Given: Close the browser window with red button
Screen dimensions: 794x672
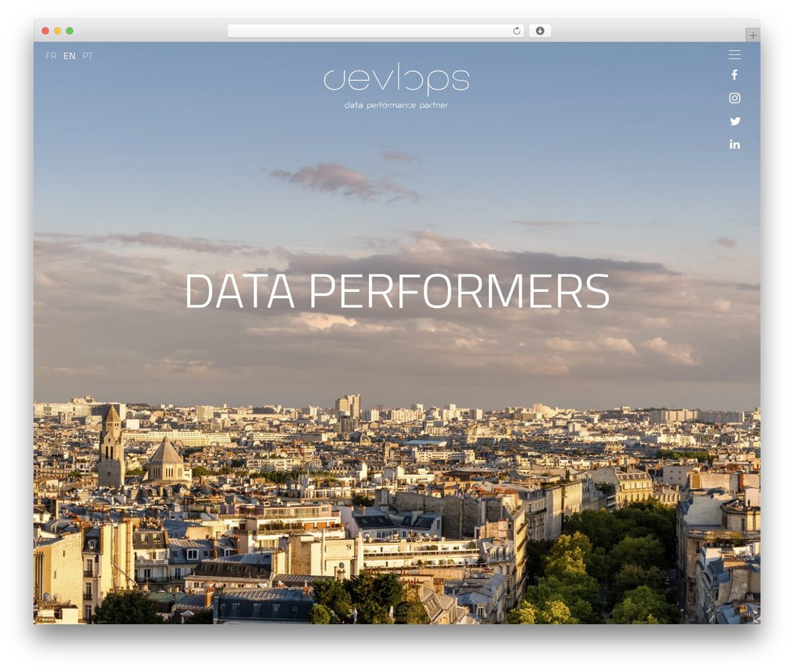Looking at the screenshot, I should pos(45,31).
